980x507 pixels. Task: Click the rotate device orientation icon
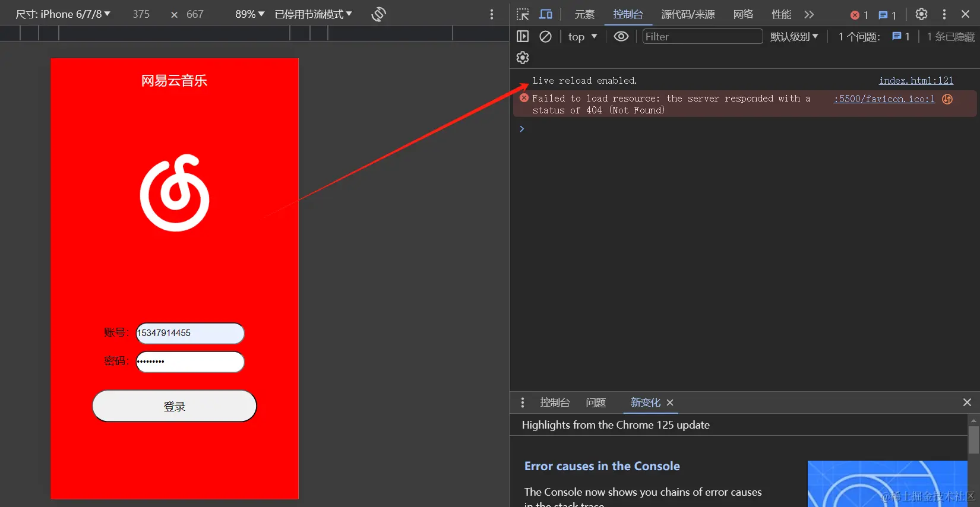379,14
